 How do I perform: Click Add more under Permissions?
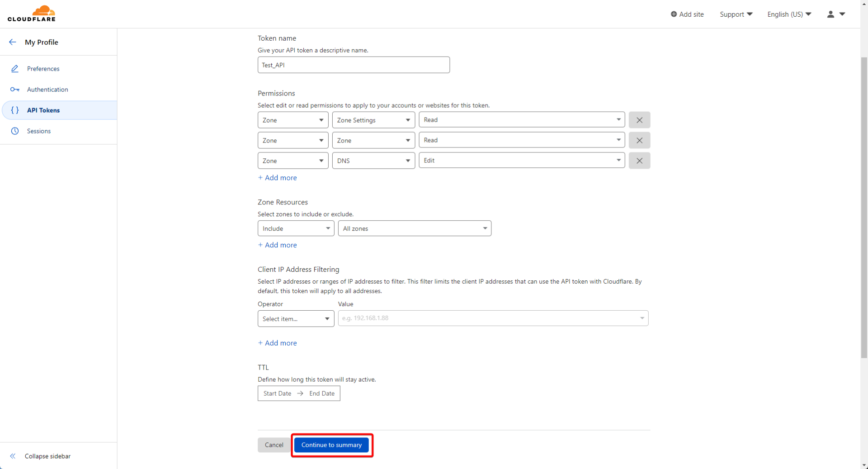click(x=278, y=178)
